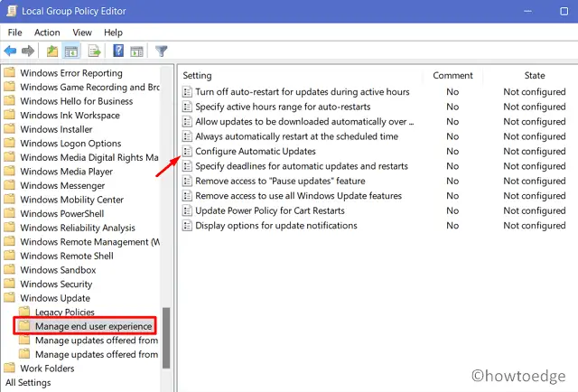578x392 pixels.
Task: Click the Filter funnel toolbar icon
Action: click(161, 51)
